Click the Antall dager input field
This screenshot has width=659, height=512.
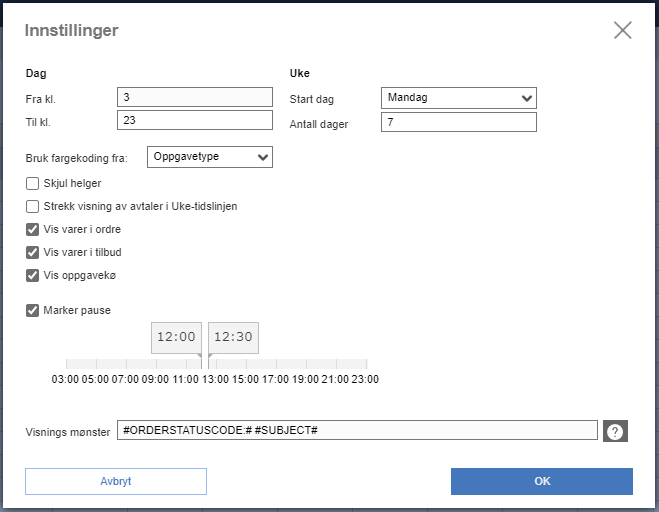[459, 122]
